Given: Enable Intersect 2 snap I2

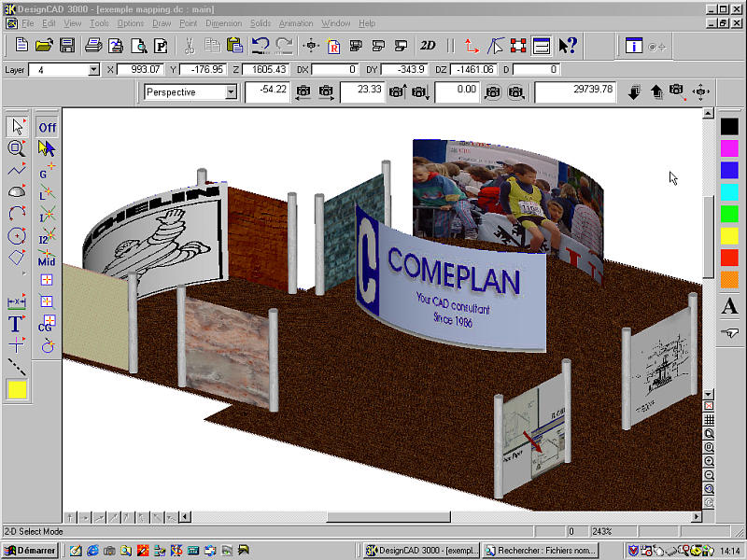Looking at the screenshot, I should coord(47,236).
